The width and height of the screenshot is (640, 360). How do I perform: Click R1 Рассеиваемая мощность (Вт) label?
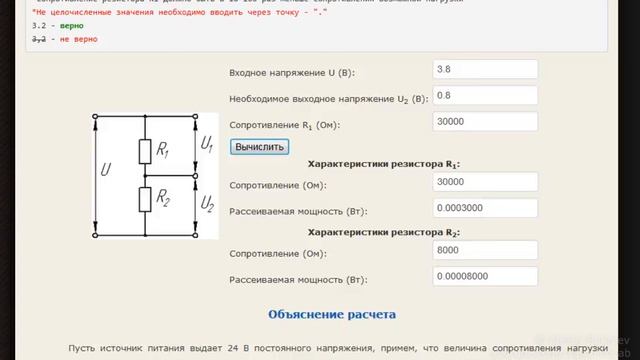[x=298, y=211]
